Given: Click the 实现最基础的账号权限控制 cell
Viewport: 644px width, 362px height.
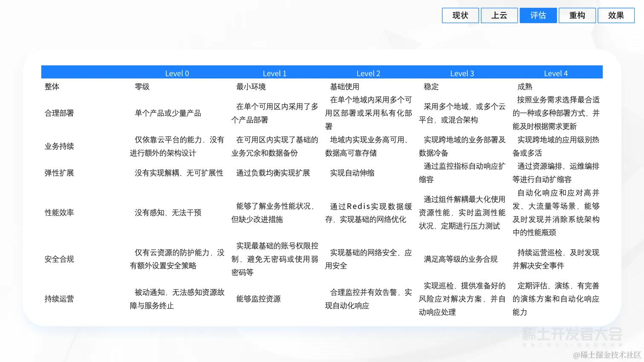Looking at the screenshot, I should [x=275, y=259].
